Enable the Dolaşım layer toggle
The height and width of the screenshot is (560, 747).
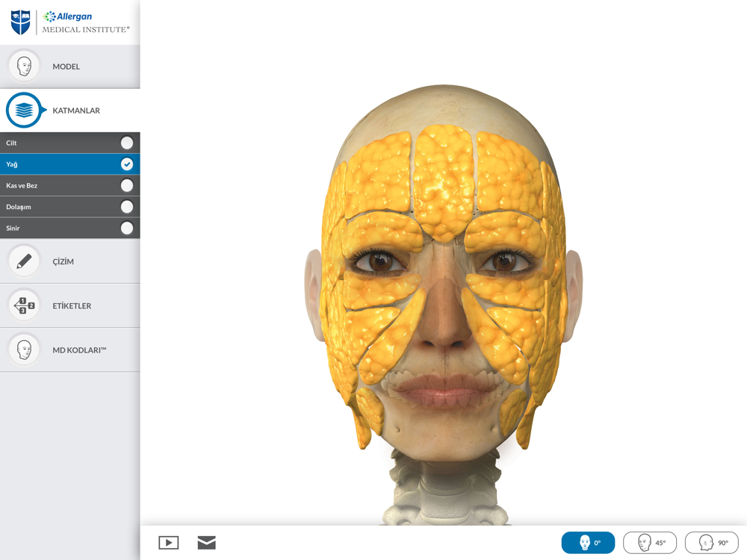click(x=127, y=207)
